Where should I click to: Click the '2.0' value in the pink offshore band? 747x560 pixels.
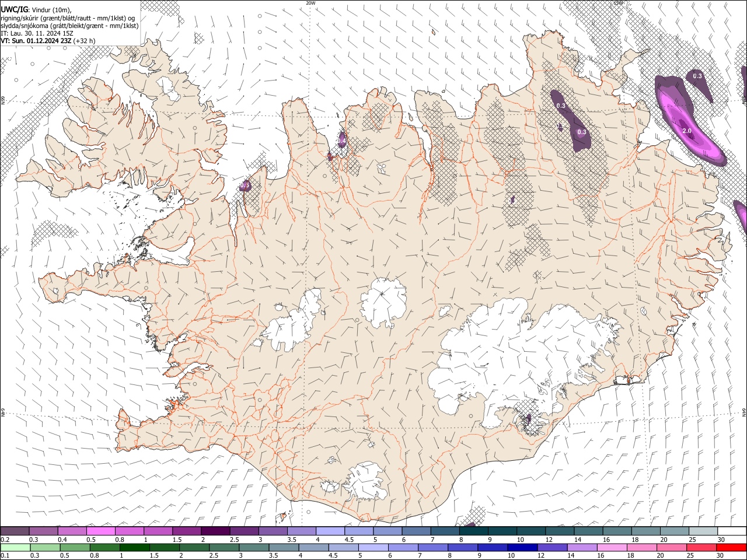pos(687,131)
